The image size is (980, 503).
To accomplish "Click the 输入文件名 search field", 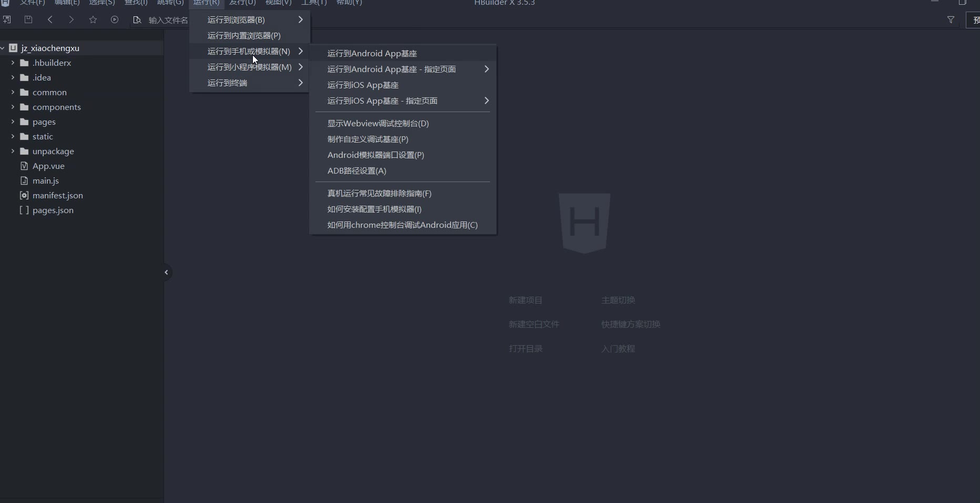I will tap(168, 20).
